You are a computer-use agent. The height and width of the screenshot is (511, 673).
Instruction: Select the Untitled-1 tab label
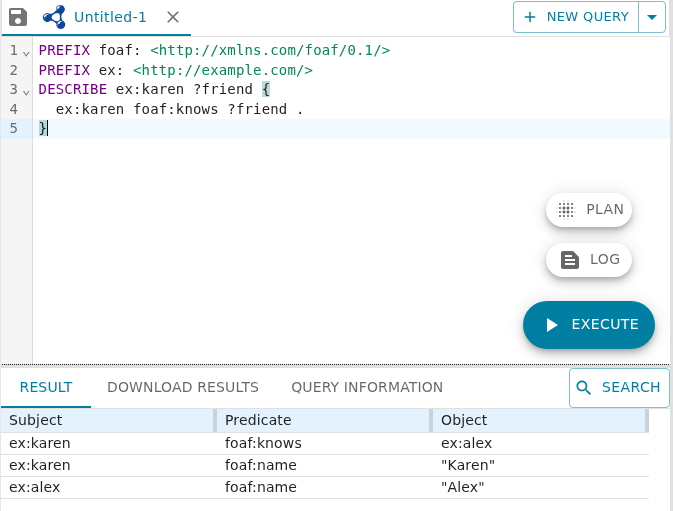click(110, 17)
